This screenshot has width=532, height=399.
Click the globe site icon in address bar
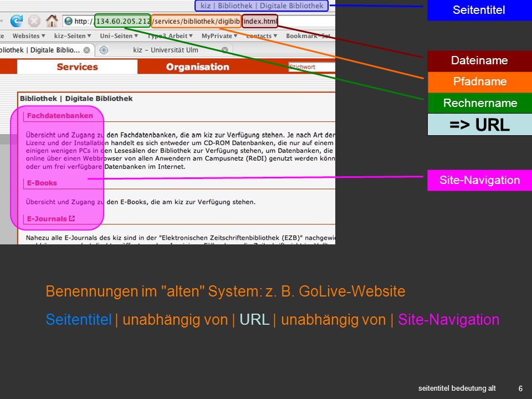tap(69, 21)
